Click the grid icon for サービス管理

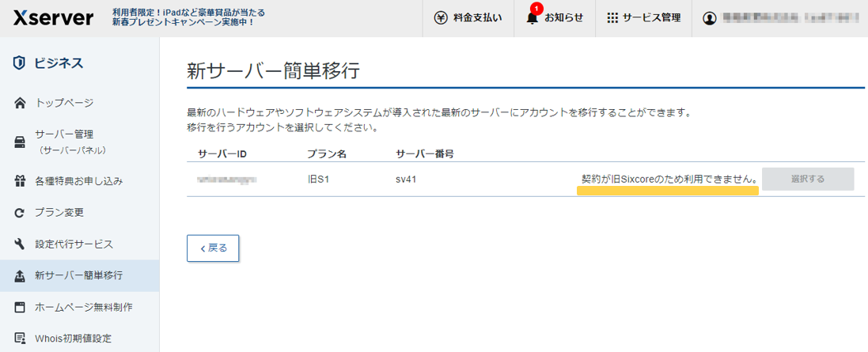[612, 17]
